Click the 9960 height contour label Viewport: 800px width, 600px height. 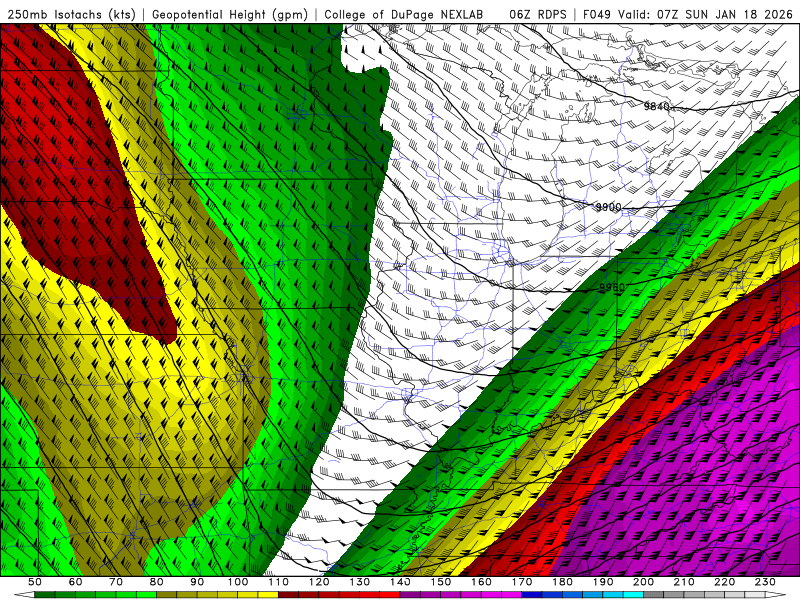tap(611, 287)
